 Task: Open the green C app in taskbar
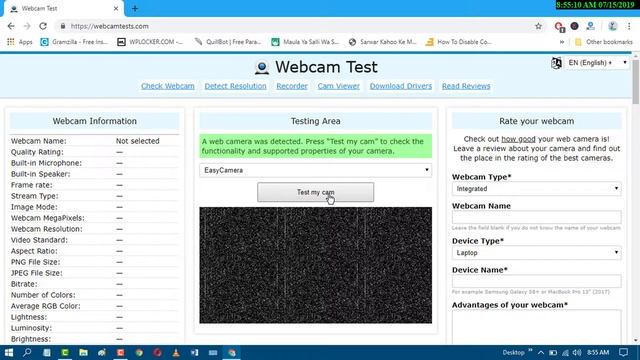pos(65,353)
